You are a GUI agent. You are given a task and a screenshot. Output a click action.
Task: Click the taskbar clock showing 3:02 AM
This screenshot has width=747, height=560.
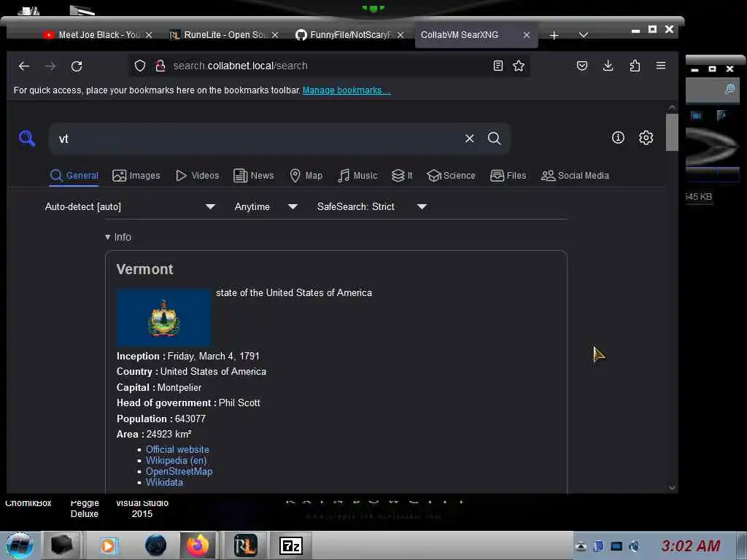(x=690, y=546)
